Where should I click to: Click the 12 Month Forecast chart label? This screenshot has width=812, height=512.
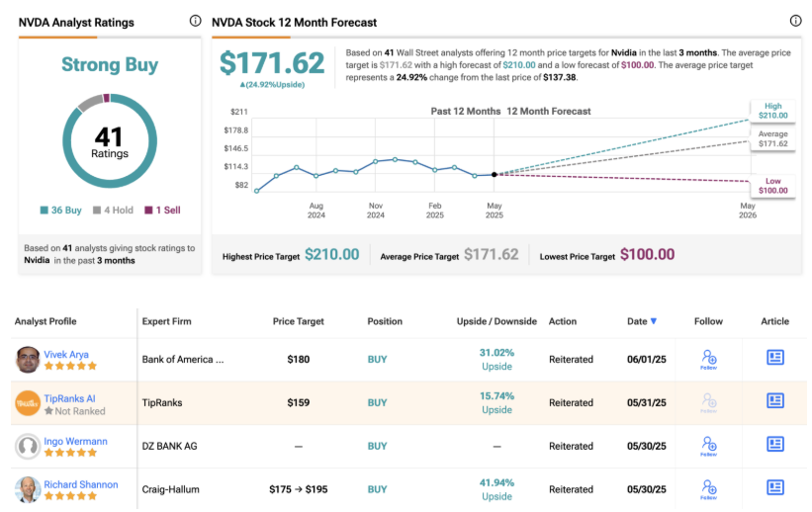pyautogui.click(x=548, y=112)
